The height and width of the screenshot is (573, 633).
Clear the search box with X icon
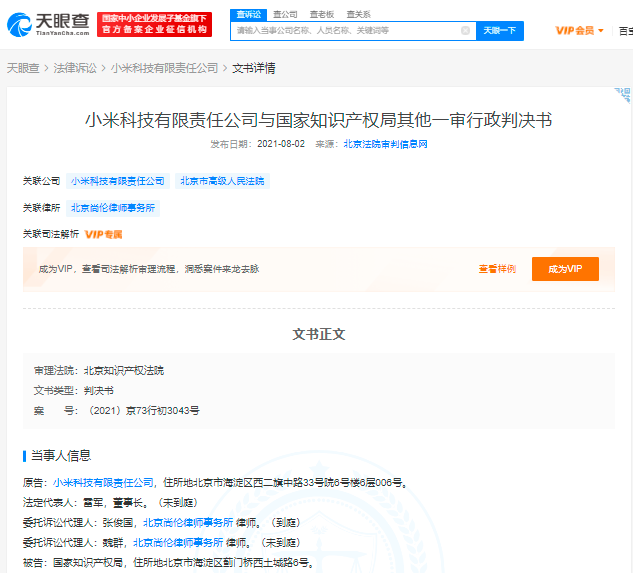pyautogui.click(x=465, y=31)
